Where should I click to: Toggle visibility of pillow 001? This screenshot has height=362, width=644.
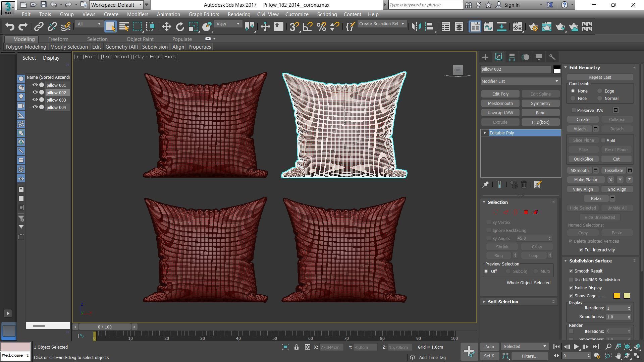coord(35,85)
